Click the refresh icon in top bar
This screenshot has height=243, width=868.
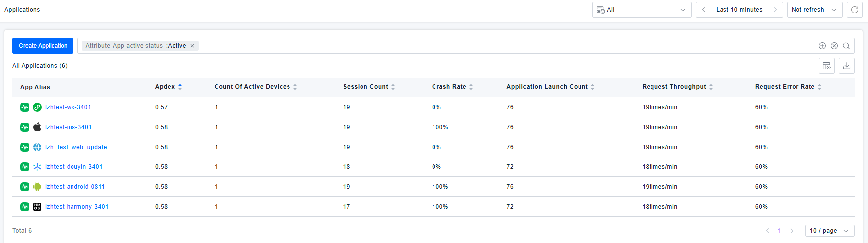coord(854,10)
